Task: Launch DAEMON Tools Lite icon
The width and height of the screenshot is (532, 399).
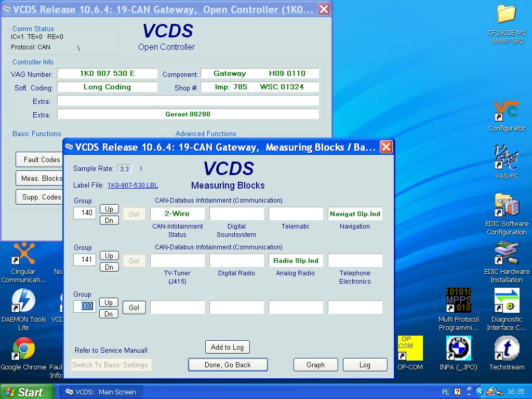Action: click(23, 310)
